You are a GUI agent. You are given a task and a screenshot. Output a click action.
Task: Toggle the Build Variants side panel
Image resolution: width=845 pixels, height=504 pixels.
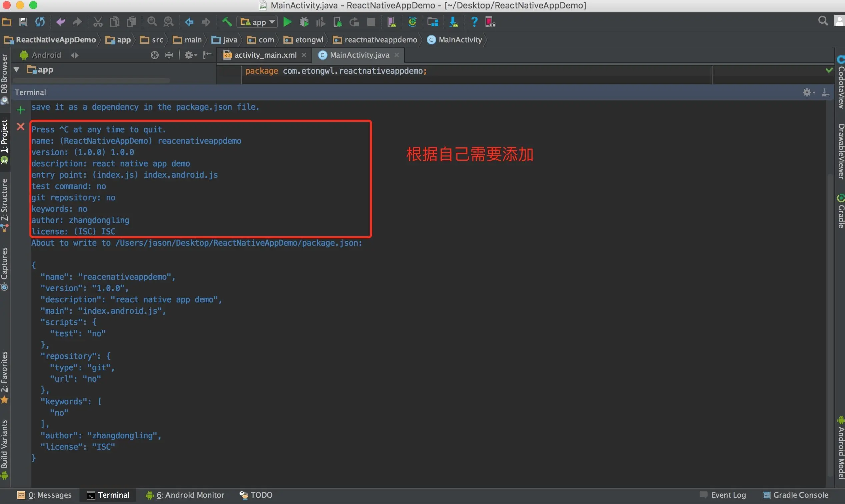click(x=4, y=449)
